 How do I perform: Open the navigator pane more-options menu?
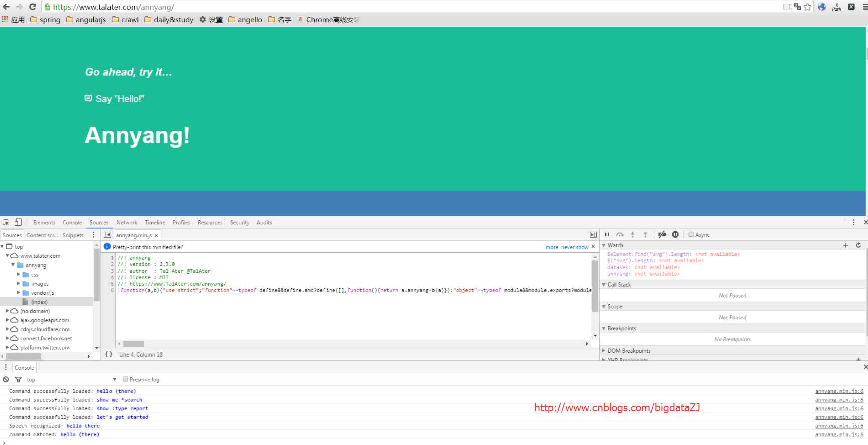click(93, 235)
